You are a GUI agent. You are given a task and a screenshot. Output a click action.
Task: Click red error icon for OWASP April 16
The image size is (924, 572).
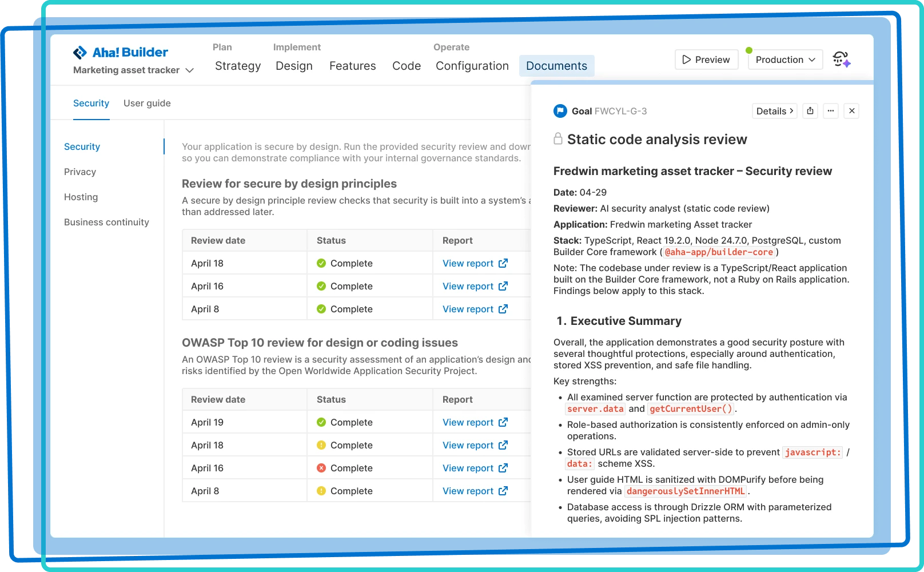(321, 468)
